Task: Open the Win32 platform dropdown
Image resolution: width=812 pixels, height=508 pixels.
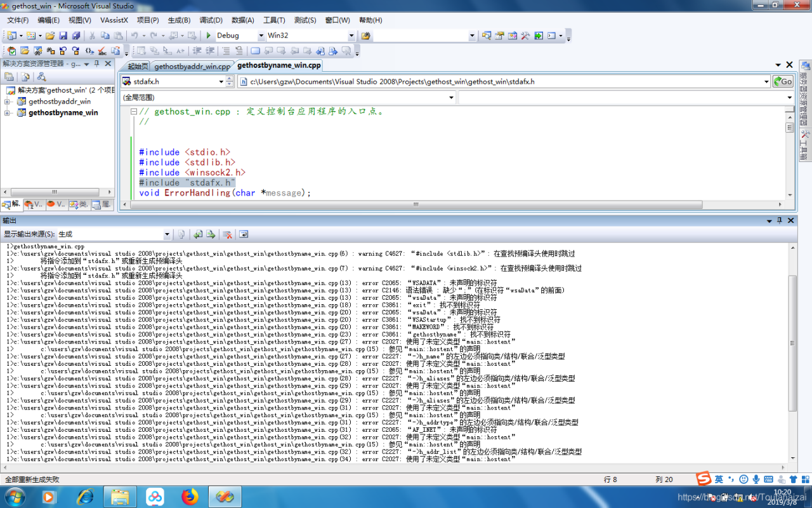Action: [351, 36]
